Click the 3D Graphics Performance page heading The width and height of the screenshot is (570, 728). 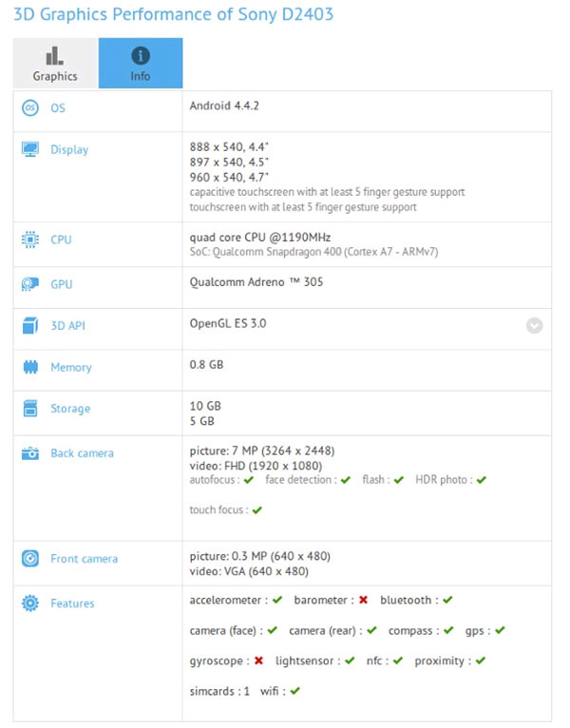(x=173, y=15)
